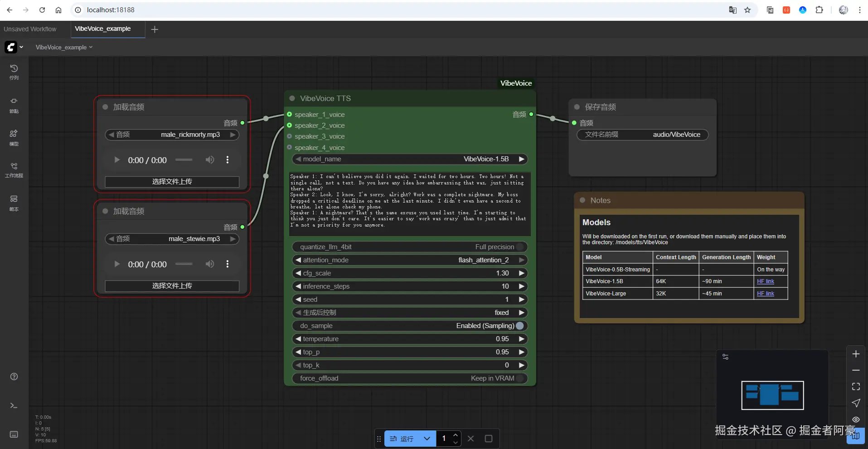The image size is (868, 449).
Task: Toggle quantize_llm_4bit switch
Action: (519, 247)
